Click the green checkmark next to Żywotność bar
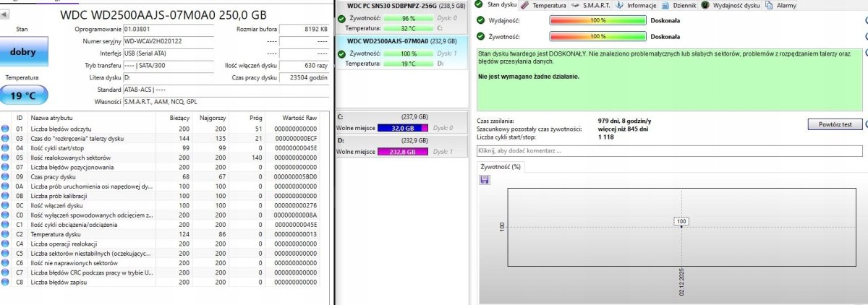This screenshot has height=305, width=868. [x=482, y=35]
